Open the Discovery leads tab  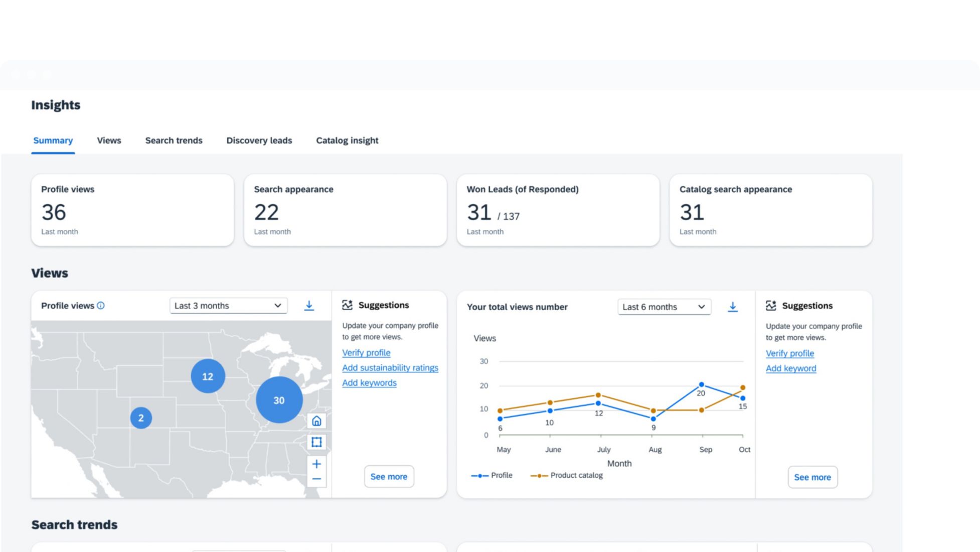(x=259, y=141)
